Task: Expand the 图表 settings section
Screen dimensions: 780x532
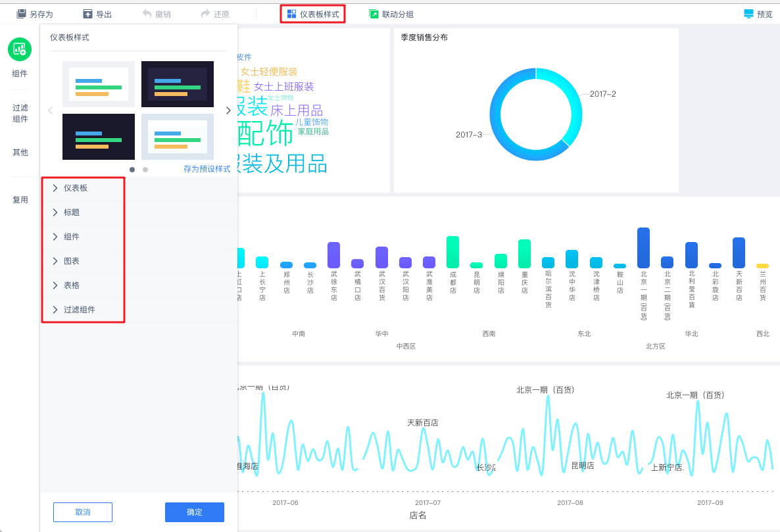Action: (83, 261)
